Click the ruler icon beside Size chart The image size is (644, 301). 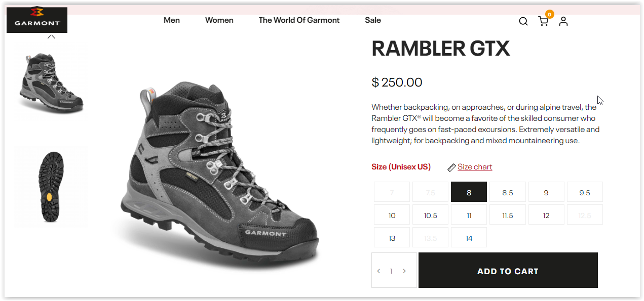tap(451, 167)
